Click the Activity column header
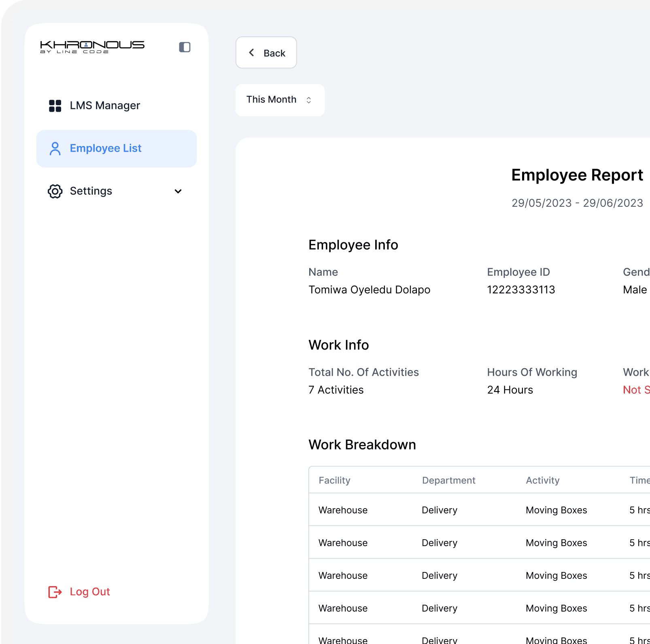This screenshot has height=644, width=650. click(542, 480)
